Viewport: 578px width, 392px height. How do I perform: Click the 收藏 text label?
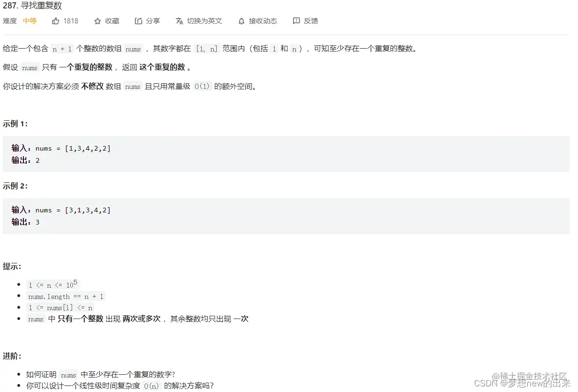point(111,21)
